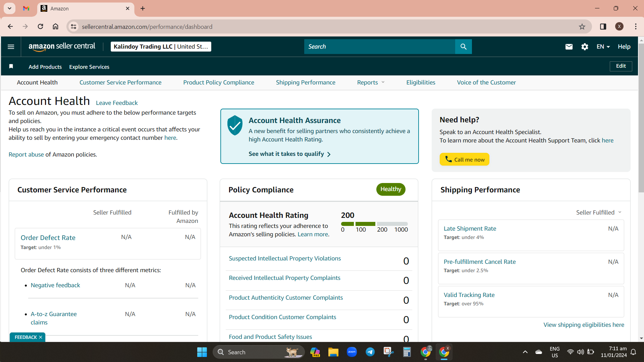This screenshot has width=644, height=362.
Task: Open Pre-fulfillment Cancel Rate link
Action: (480, 262)
